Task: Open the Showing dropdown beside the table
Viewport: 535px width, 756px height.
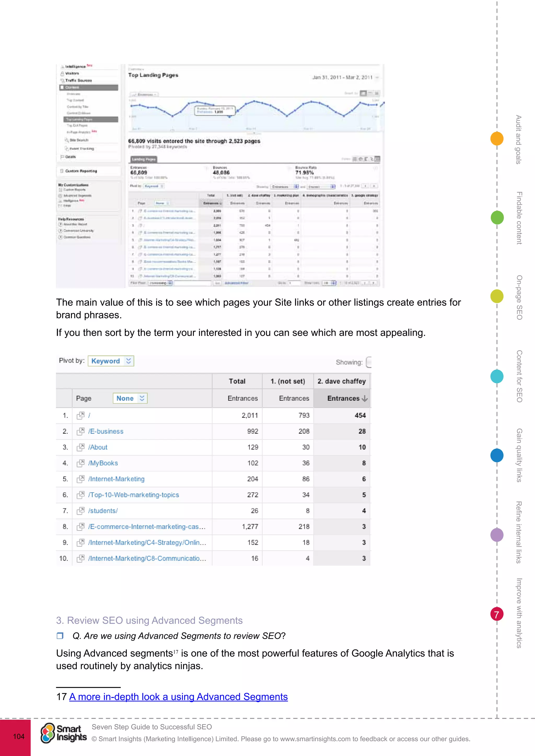Action: coord(369,362)
